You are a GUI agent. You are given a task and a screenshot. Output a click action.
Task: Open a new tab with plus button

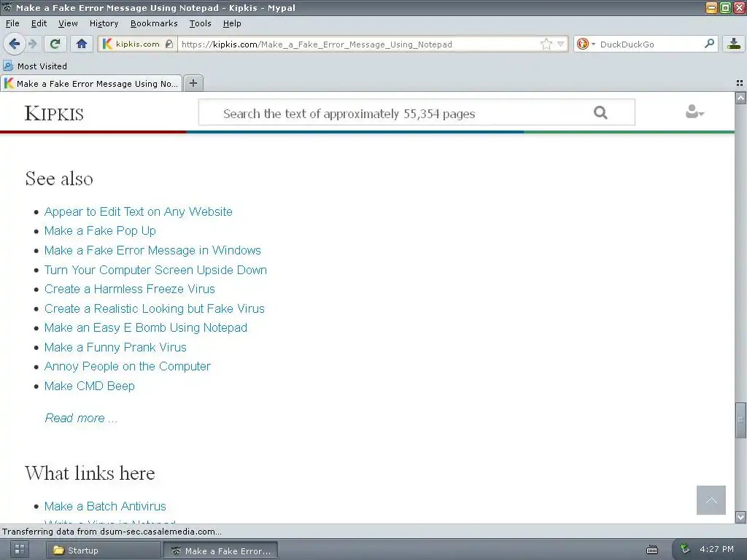[x=193, y=83]
